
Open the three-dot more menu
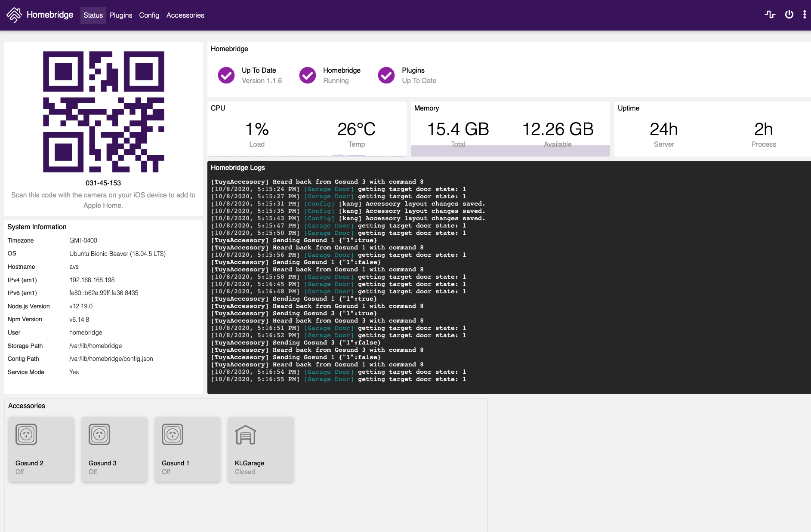tap(805, 15)
